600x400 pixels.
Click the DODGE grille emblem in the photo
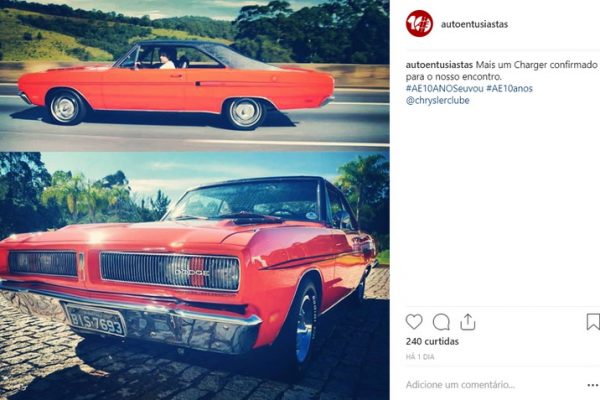[192, 273]
